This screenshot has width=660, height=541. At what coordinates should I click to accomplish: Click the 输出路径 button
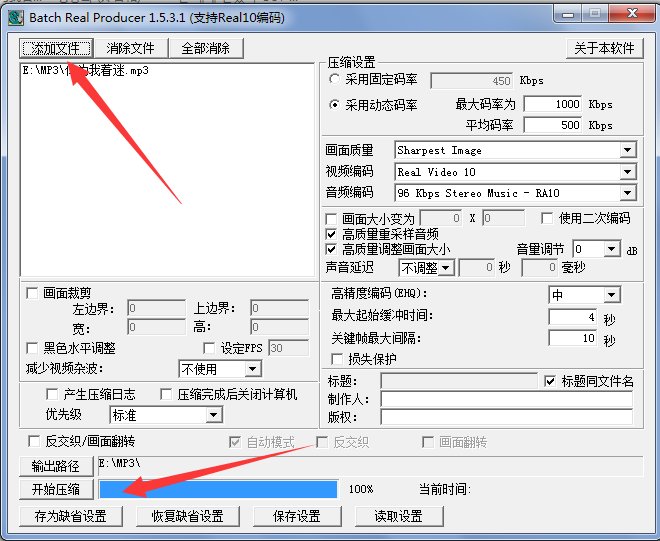point(57,466)
